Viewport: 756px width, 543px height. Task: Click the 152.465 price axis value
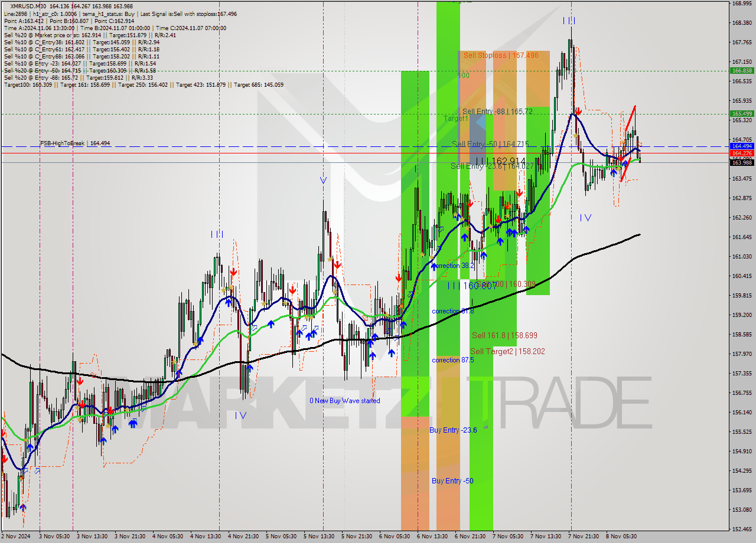pos(742,529)
